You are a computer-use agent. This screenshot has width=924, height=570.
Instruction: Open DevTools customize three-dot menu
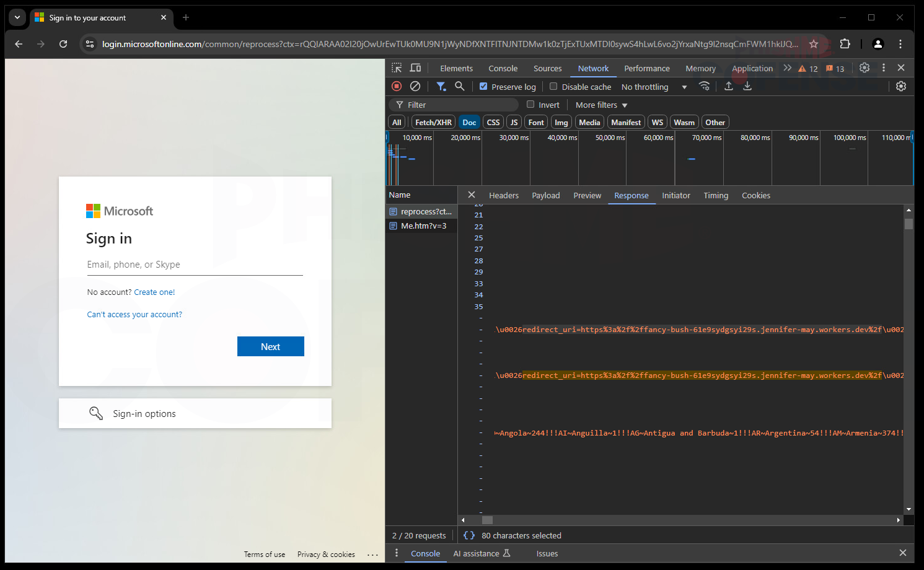[884, 68]
